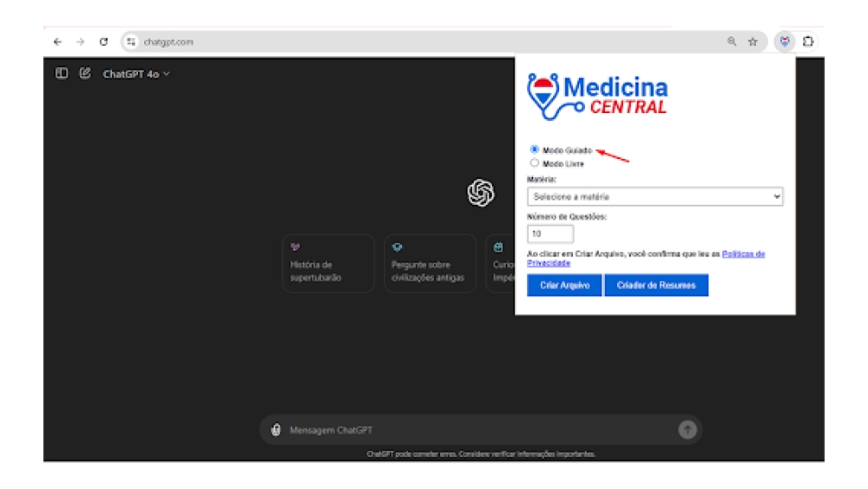The height and width of the screenshot is (489, 868).
Task: Click the Medicina Central logo
Action: click(597, 96)
